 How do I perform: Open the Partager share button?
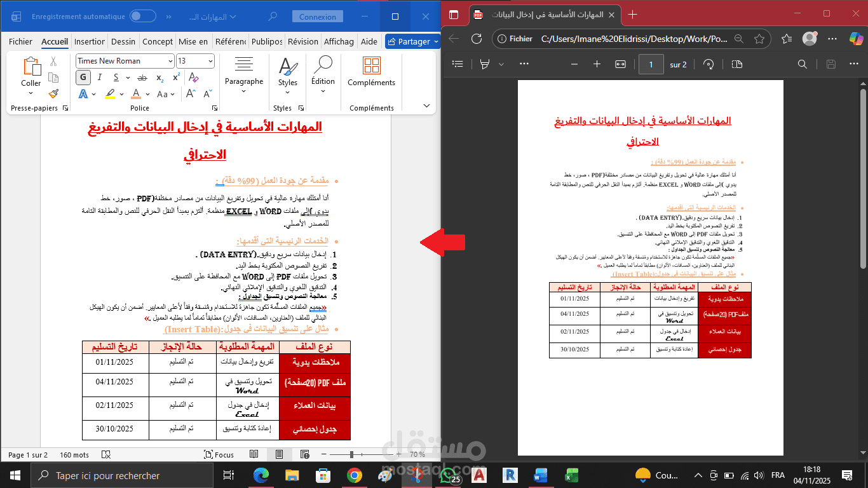412,41
